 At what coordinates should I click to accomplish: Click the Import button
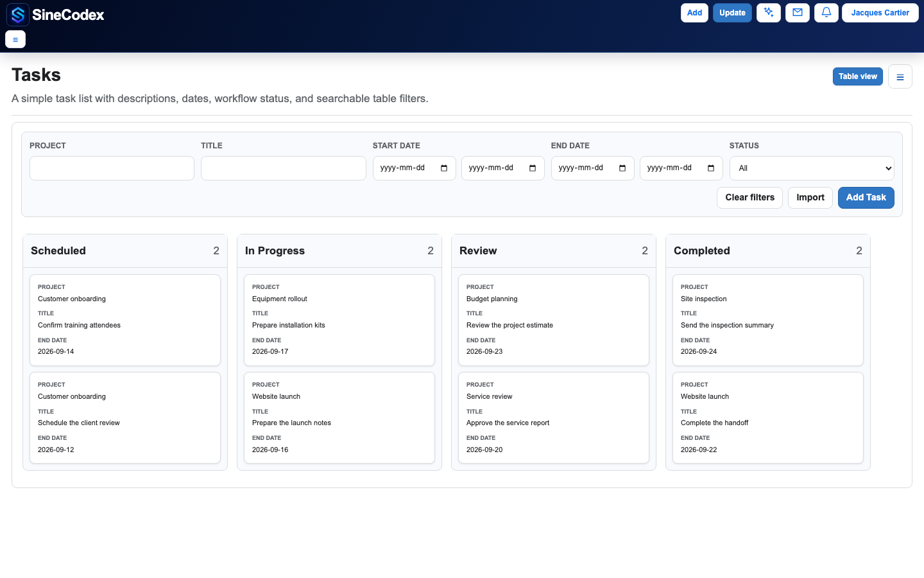(810, 198)
